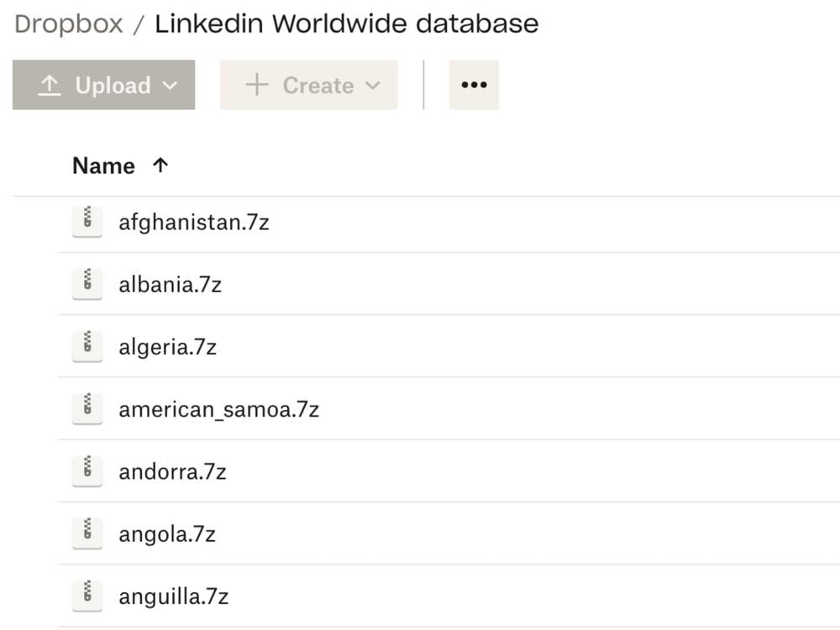
Task: Open the Upload dropdown button
Action: point(103,85)
